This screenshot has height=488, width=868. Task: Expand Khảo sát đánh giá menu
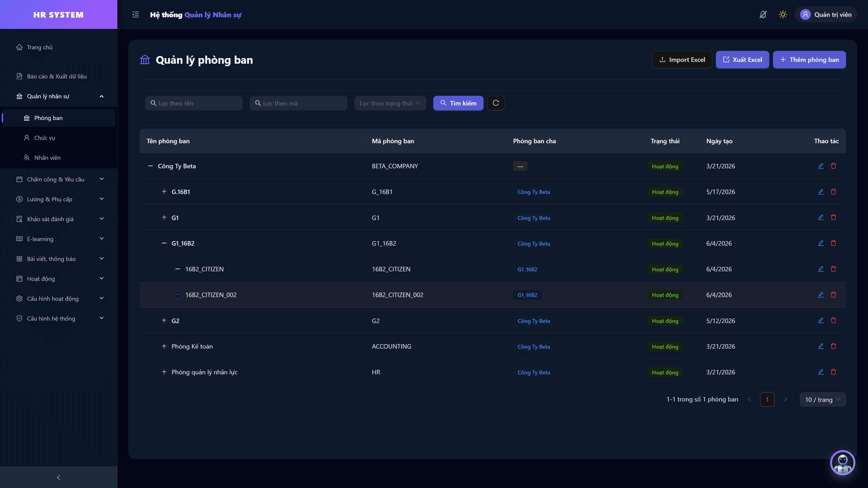[x=59, y=219]
